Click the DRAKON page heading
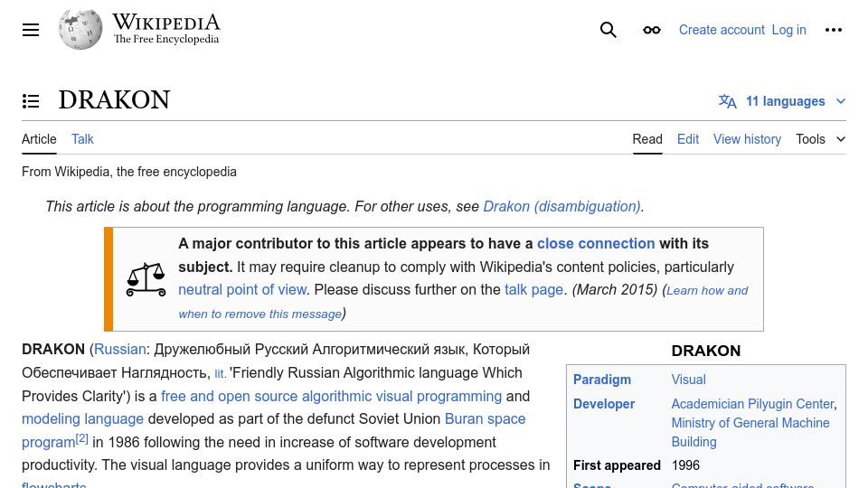 click(x=114, y=100)
